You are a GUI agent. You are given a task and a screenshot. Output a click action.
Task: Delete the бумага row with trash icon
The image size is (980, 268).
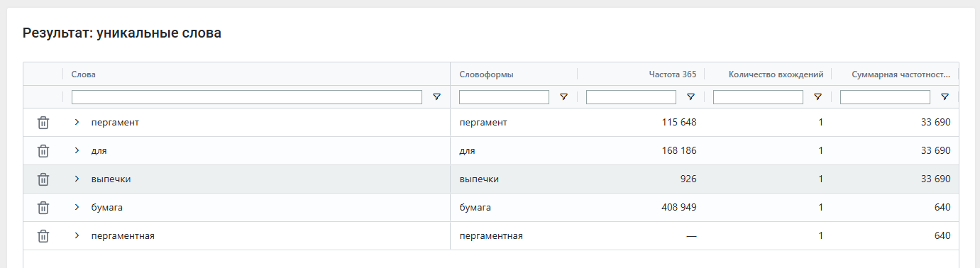[x=43, y=208]
